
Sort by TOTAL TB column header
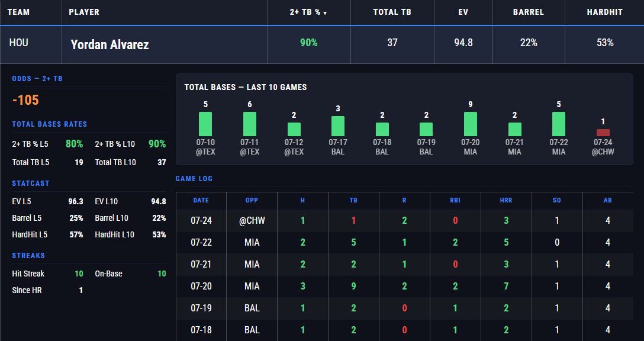[392, 12]
